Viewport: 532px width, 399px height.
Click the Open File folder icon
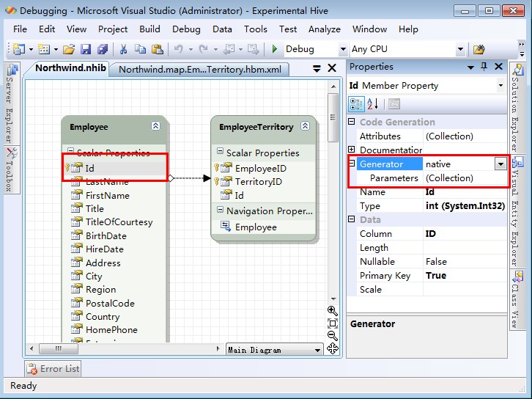[x=69, y=50]
